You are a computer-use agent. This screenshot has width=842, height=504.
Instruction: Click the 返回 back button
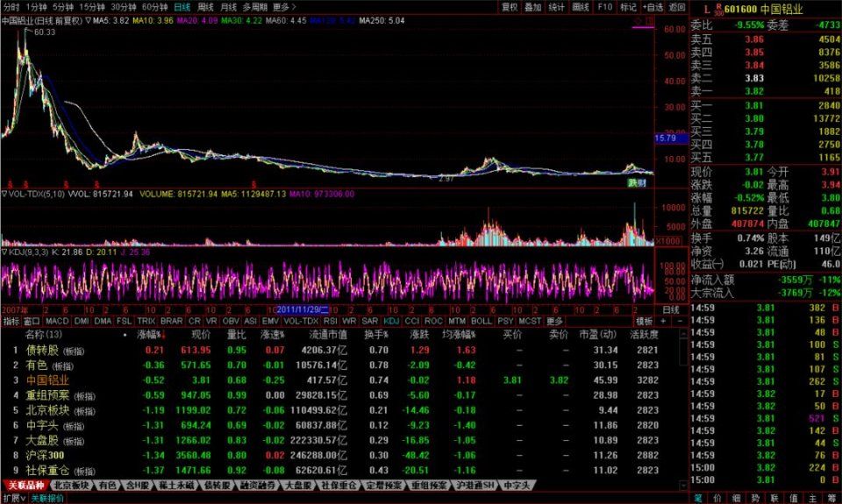point(676,6)
